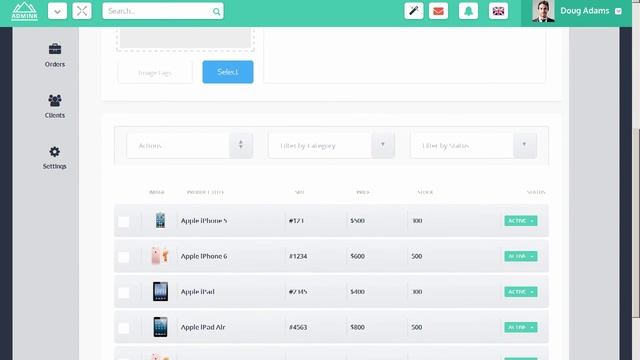This screenshot has width=640, height=360.
Task: Open the red mail envelope icon
Action: click(438, 11)
